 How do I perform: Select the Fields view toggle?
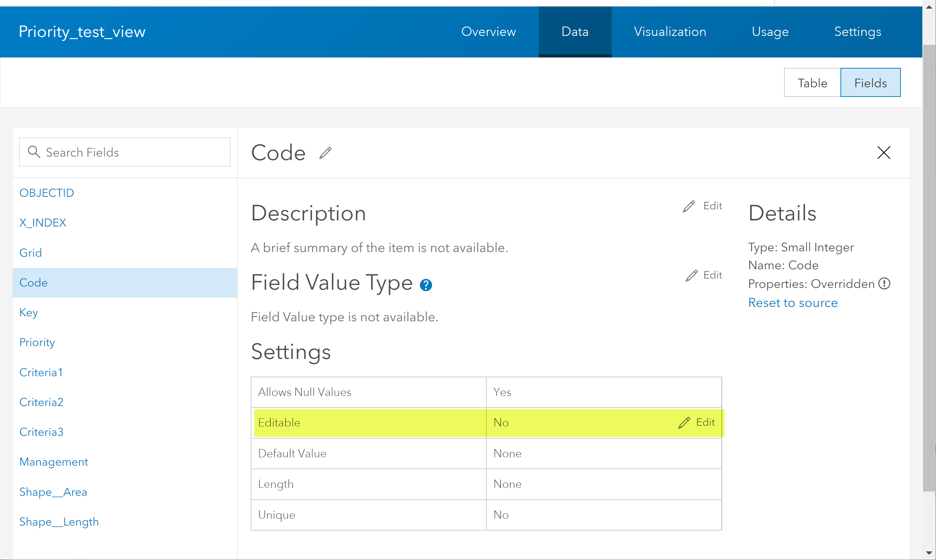[870, 83]
